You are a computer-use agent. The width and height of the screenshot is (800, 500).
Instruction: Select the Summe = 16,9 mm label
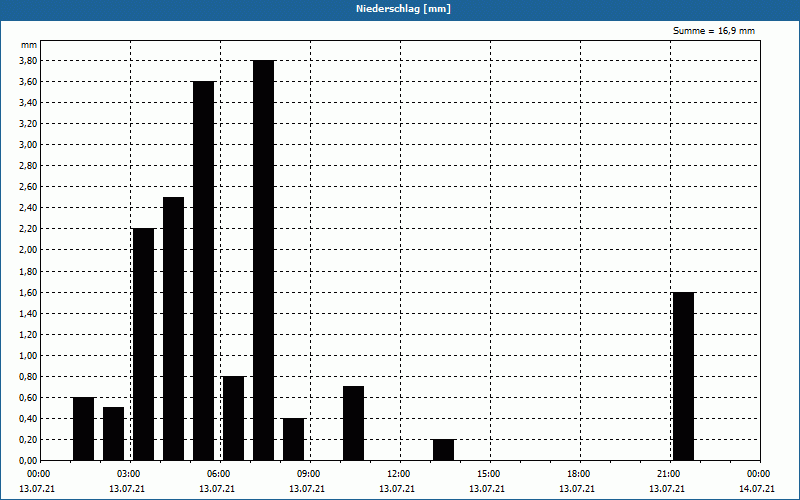tap(714, 31)
